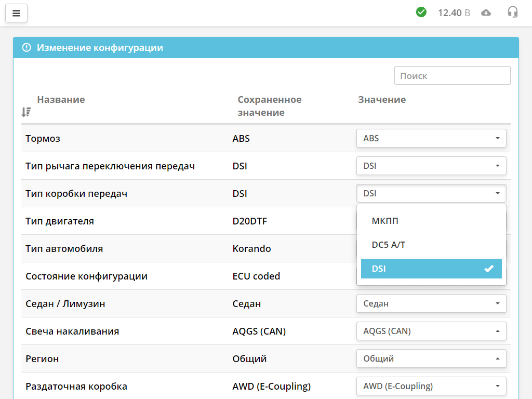Expand the Регион Общий dropdown
Screen dimensions: 532x399
pos(431,358)
